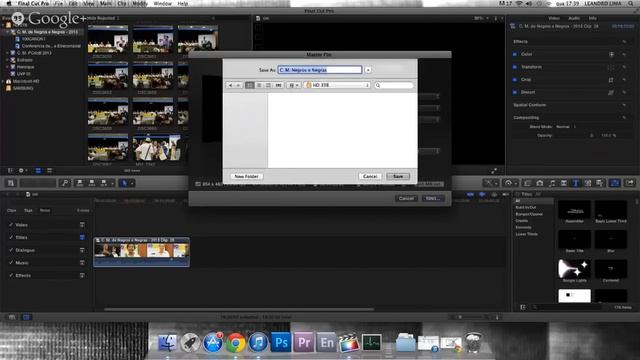Choose the Select arrow tool

(124, 183)
